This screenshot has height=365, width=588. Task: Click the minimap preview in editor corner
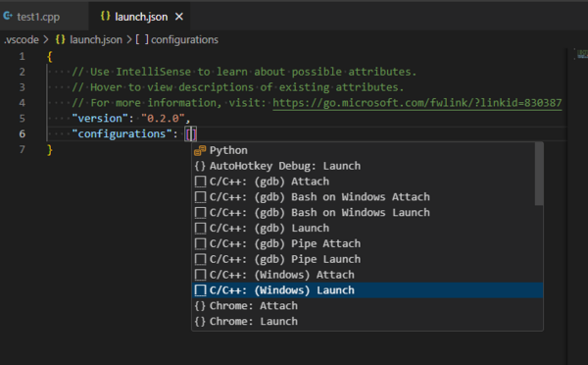(x=582, y=54)
